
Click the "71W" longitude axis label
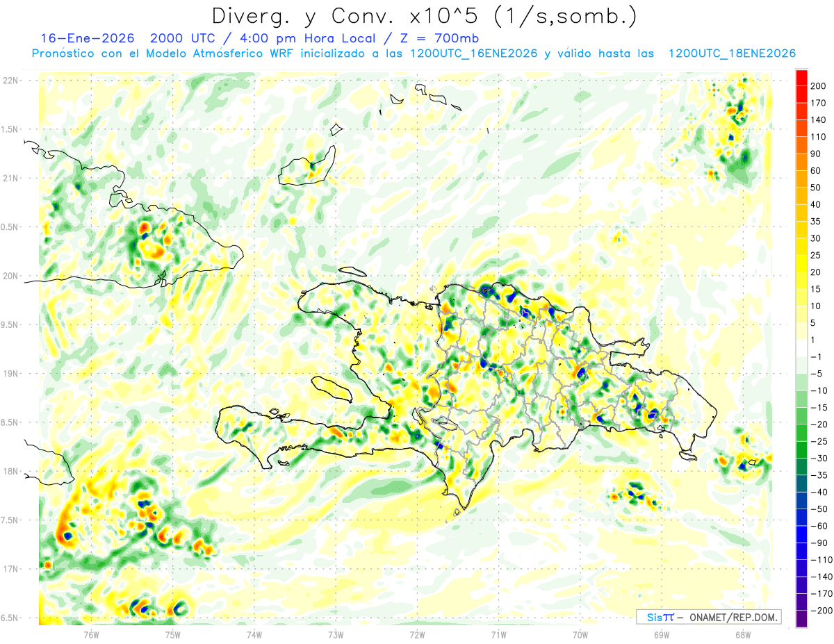(x=498, y=634)
